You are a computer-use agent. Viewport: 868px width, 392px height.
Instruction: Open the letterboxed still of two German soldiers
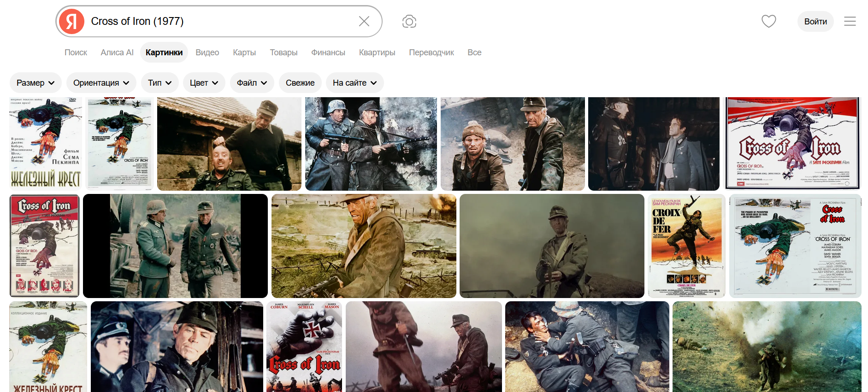[x=175, y=246]
